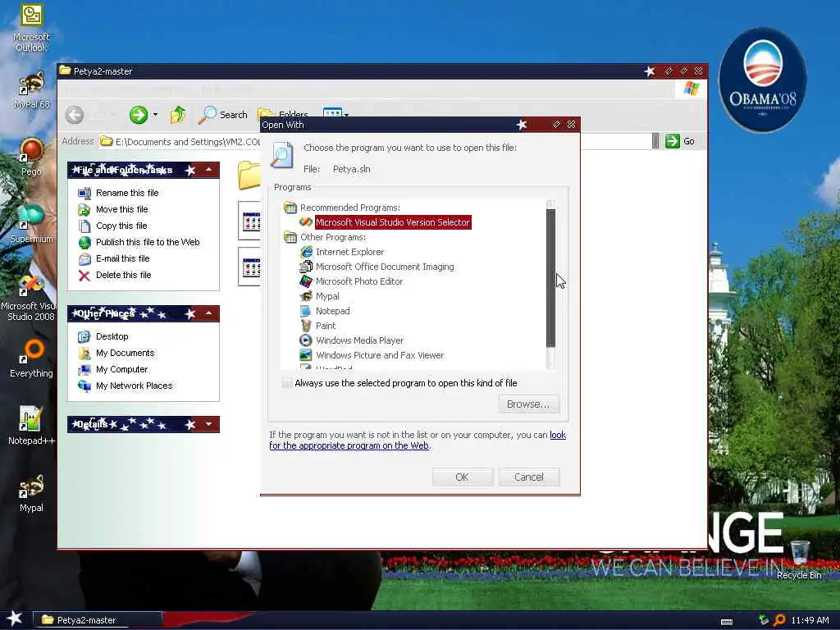Click the green Forward arrow button
Screen dimensions: 840x630
138,115
